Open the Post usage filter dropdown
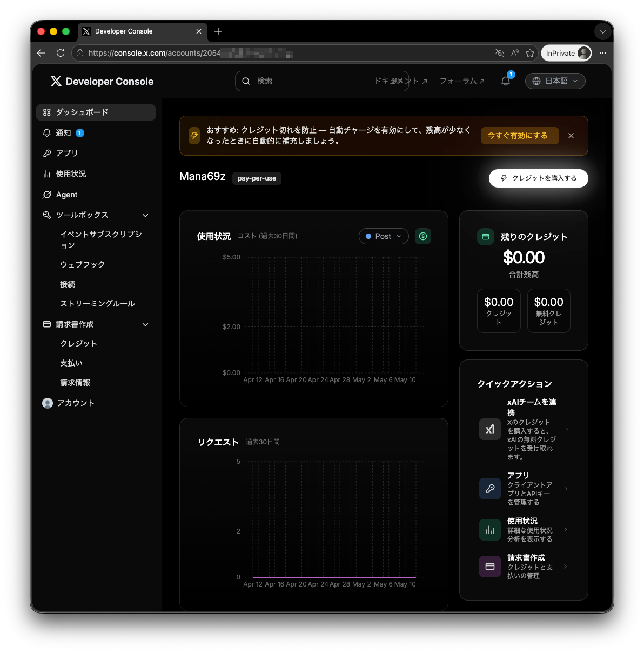The width and height of the screenshot is (644, 653). pyautogui.click(x=384, y=236)
